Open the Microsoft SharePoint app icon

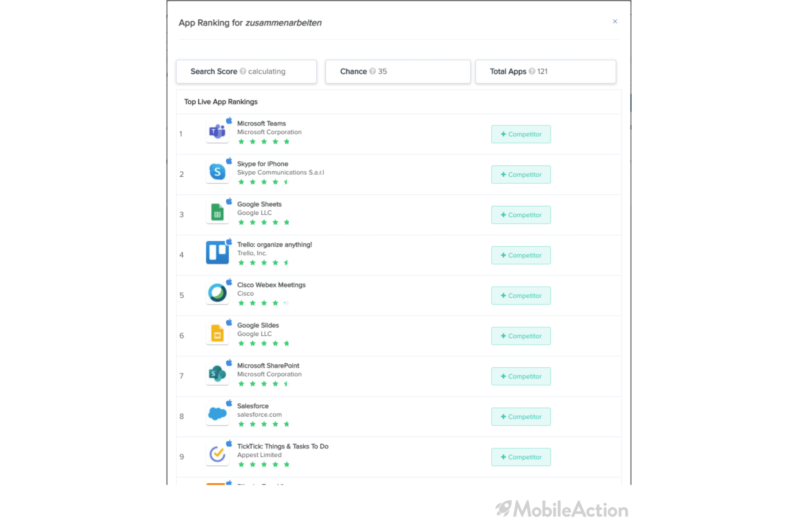(218, 374)
